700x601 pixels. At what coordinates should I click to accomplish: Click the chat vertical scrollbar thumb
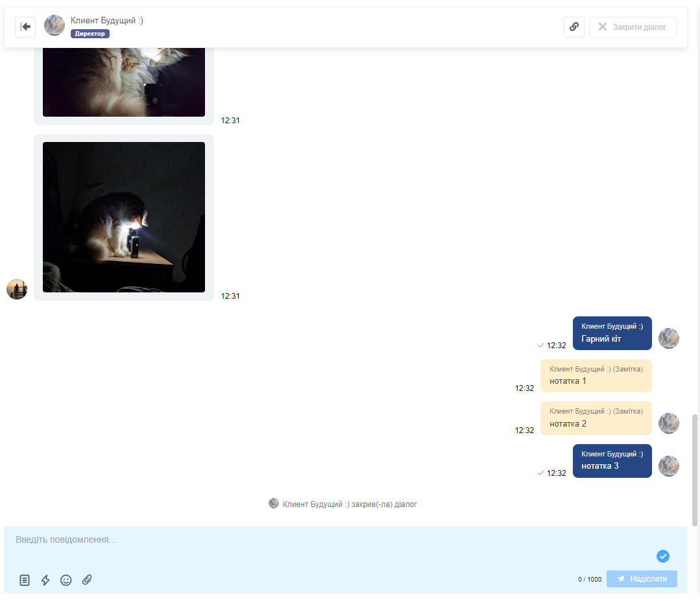[694, 470]
